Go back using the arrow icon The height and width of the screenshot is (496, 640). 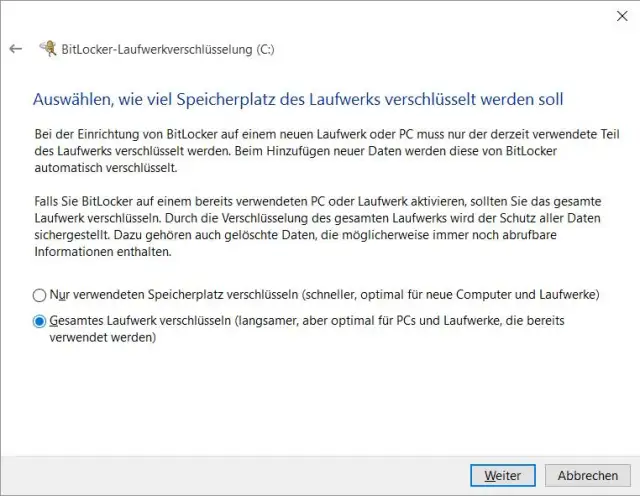pyautogui.click(x=16, y=49)
